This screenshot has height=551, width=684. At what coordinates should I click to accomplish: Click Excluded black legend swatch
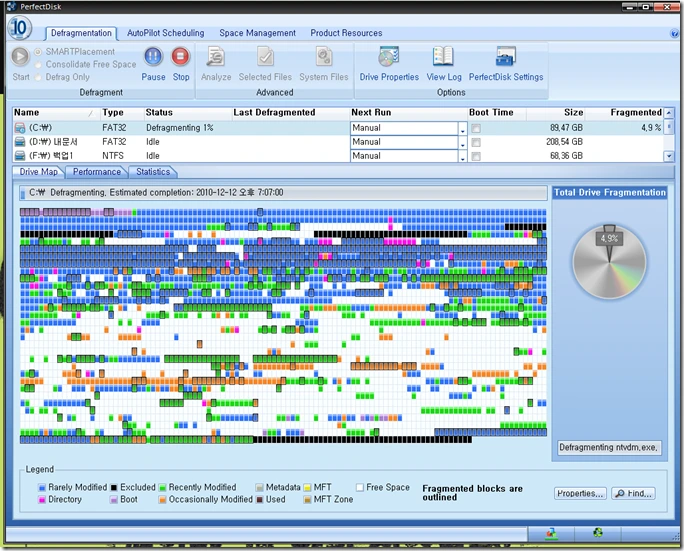pos(114,488)
